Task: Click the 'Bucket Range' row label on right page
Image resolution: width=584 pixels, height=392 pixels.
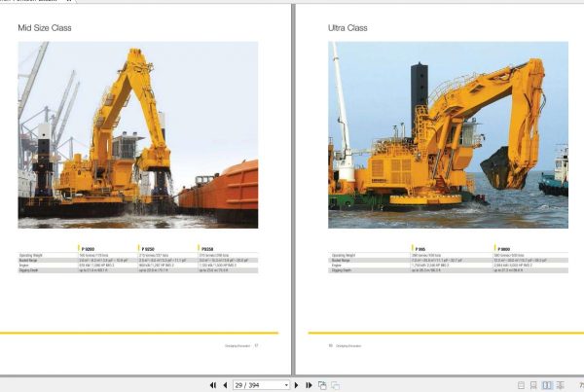Action: [x=341, y=261]
